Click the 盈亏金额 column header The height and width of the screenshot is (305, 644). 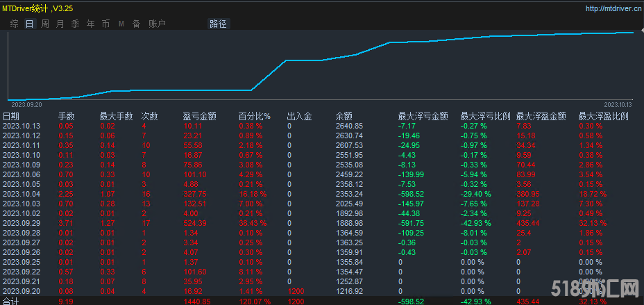click(x=199, y=116)
